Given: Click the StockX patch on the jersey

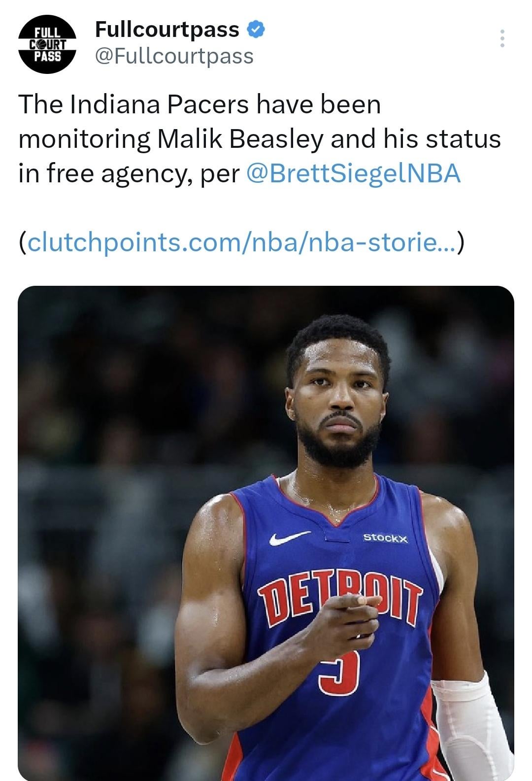Looking at the screenshot, I should point(386,538).
